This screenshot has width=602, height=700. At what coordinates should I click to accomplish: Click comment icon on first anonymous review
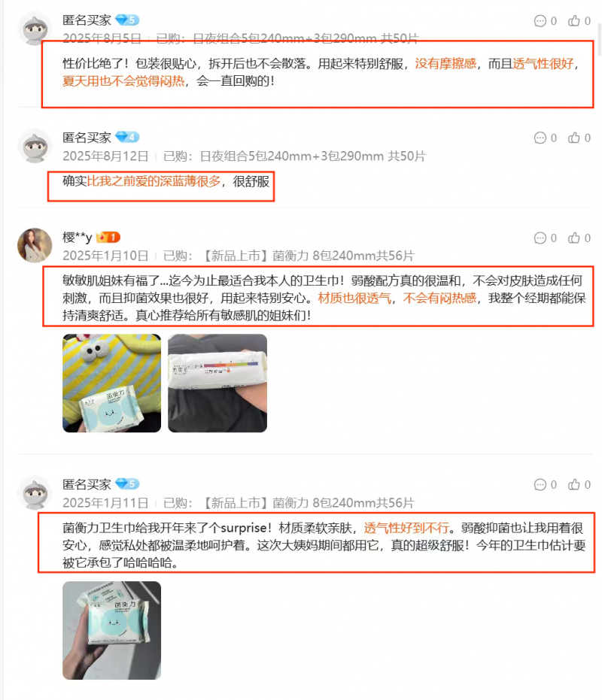540,21
